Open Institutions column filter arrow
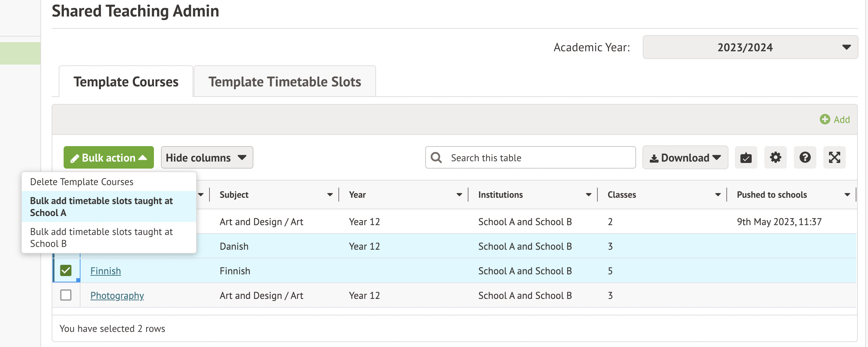This screenshot has height=347, width=868. (x=588, y=195)
